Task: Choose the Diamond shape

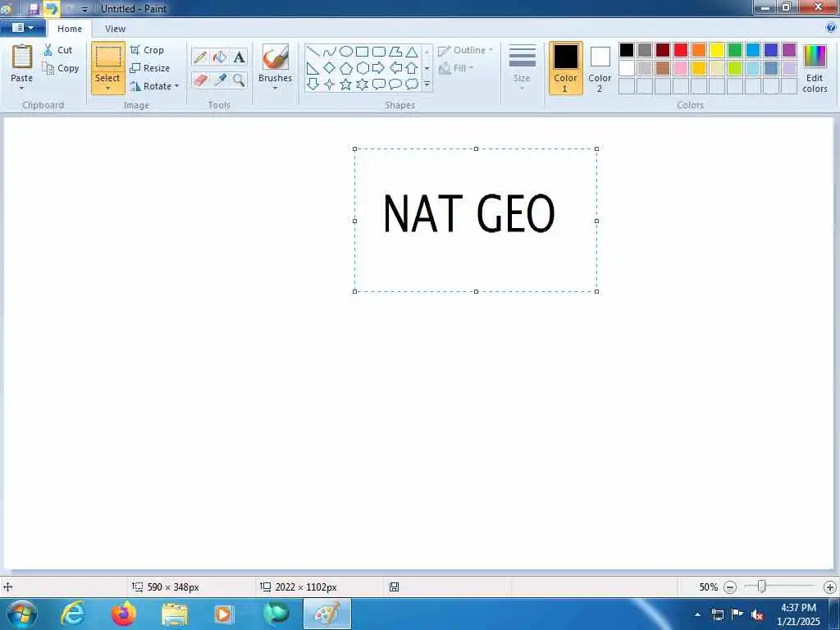Action: (330, 68)
